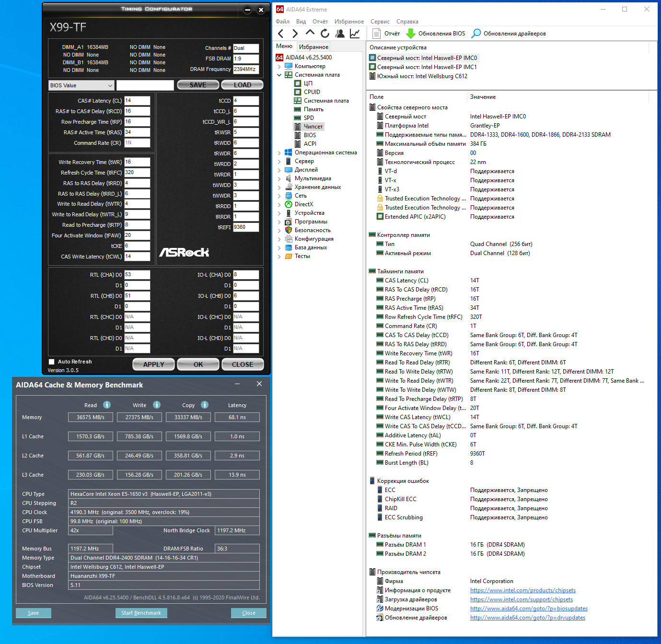Click the Отчёт report toolbar button
The image size is (661, 644).
tap(386, 34)
